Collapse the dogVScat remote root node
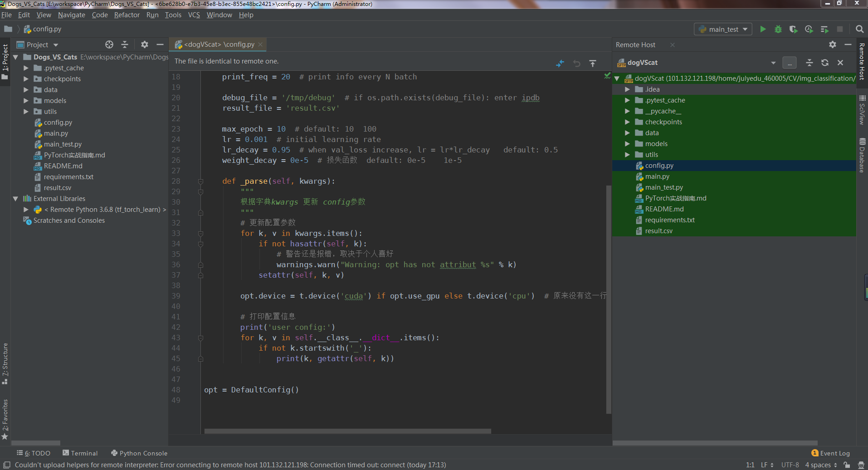 tap(617, 78)
